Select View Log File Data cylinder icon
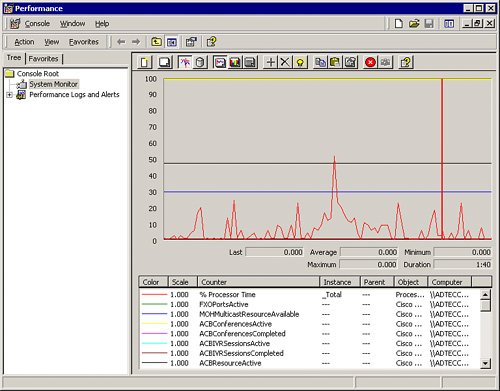 tap(200, 62)
